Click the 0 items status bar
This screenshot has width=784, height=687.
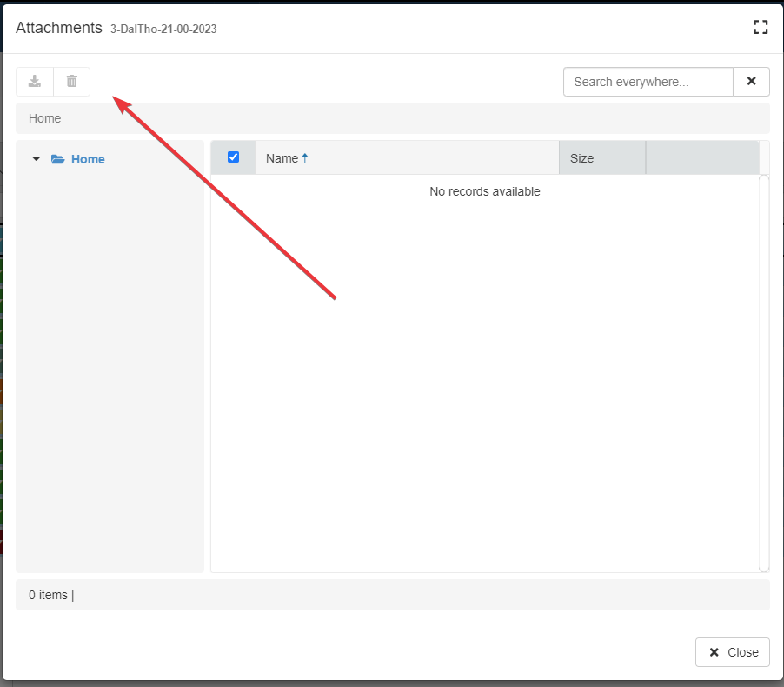tap(51, 595)
